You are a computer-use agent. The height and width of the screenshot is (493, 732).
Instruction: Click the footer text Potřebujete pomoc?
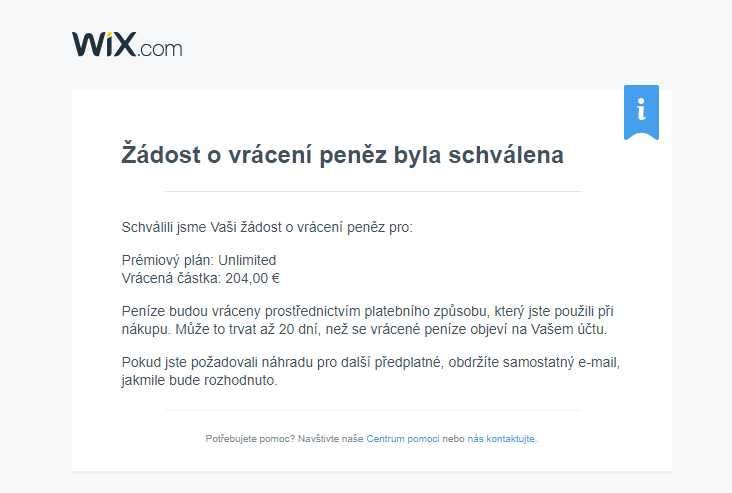(x=250, y=439)
